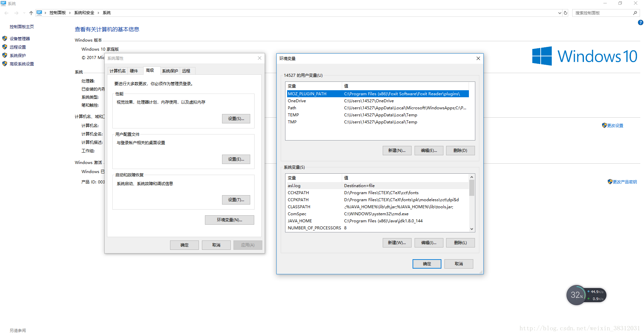Click 更改设置 link
The image size is (644, 335).
point(615,126)
